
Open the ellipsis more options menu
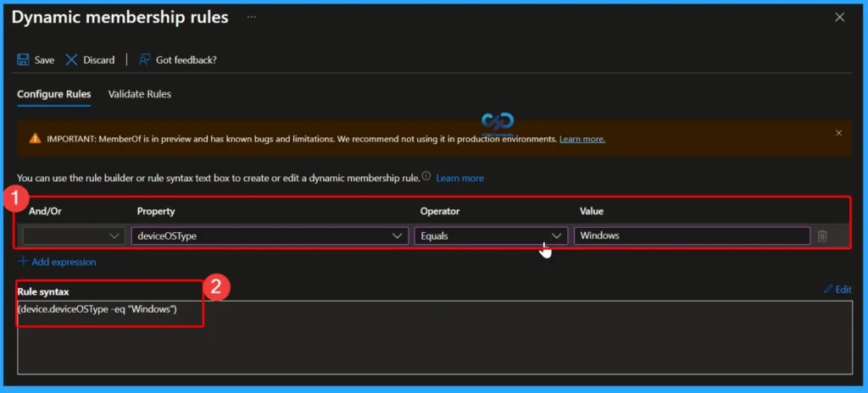[x=252, y=17]
